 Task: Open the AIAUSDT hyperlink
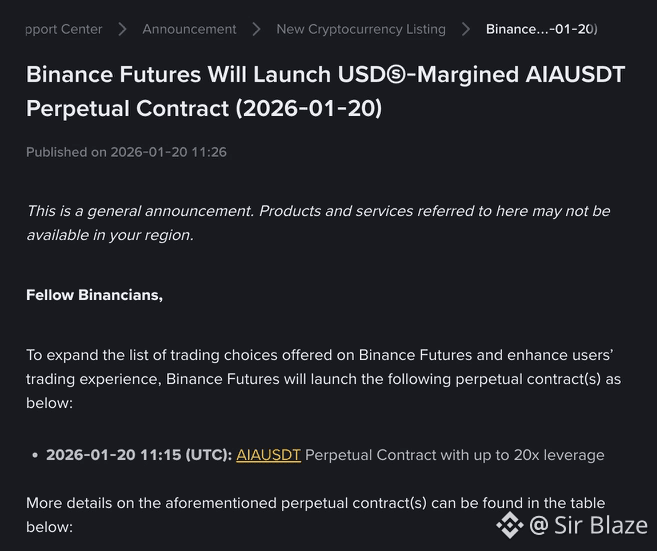(x=269, y=455)
